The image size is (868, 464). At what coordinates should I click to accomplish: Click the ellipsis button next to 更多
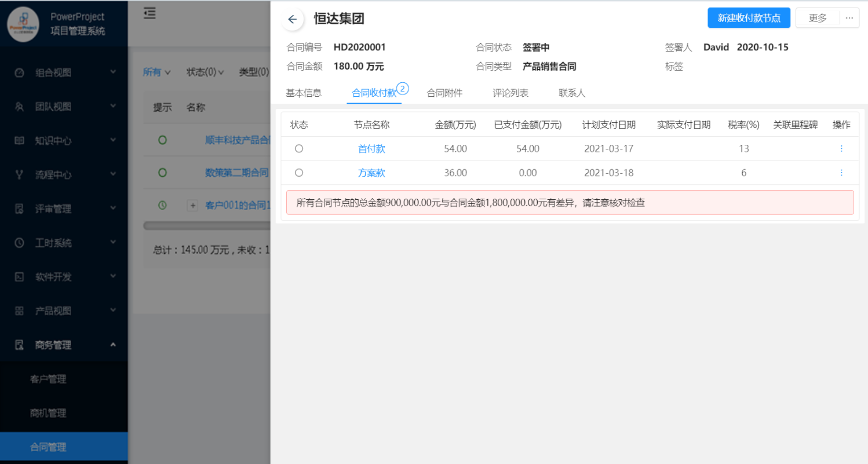849,18
